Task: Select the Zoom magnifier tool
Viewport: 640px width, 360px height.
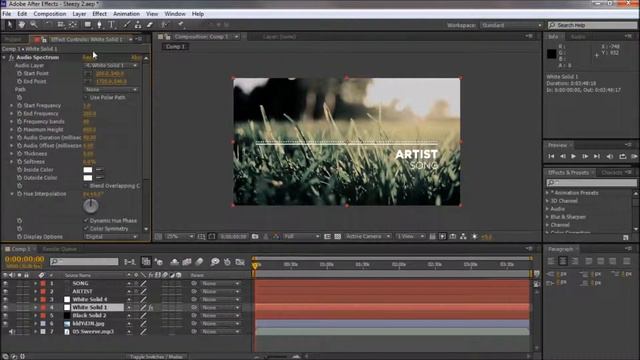Action: tap(34, 24)
